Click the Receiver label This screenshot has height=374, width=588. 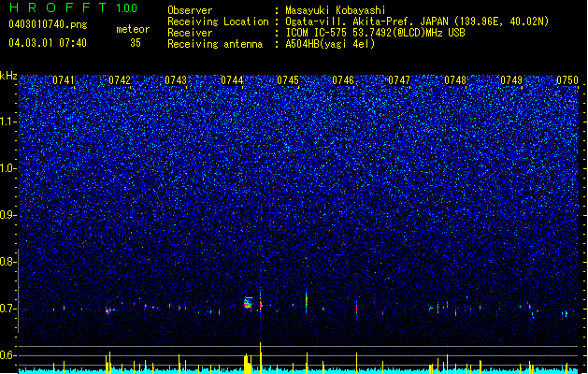pos(190,33)
